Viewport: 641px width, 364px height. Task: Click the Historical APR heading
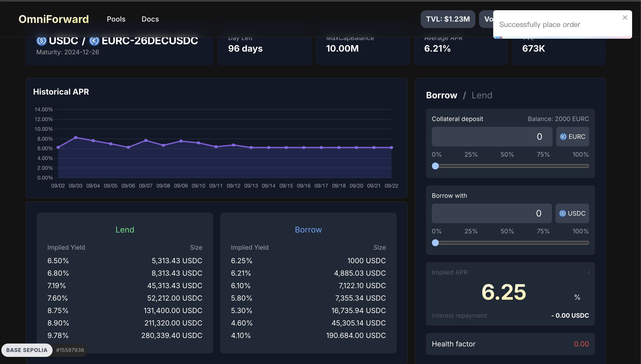tap(61, 92)
